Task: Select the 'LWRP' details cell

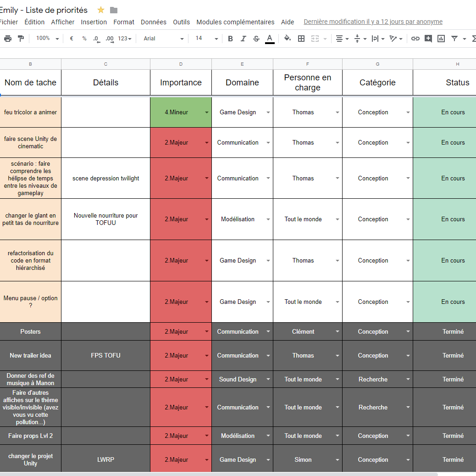Action: click(x=105, y=459)
